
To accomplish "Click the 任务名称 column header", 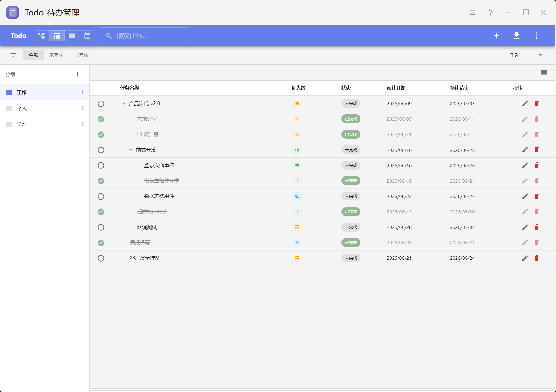I will click(130, 88).
